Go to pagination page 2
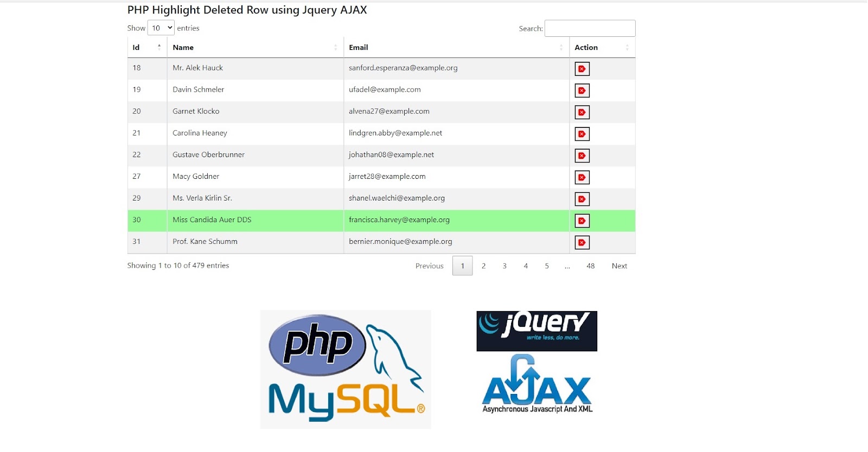 [483, 266]
